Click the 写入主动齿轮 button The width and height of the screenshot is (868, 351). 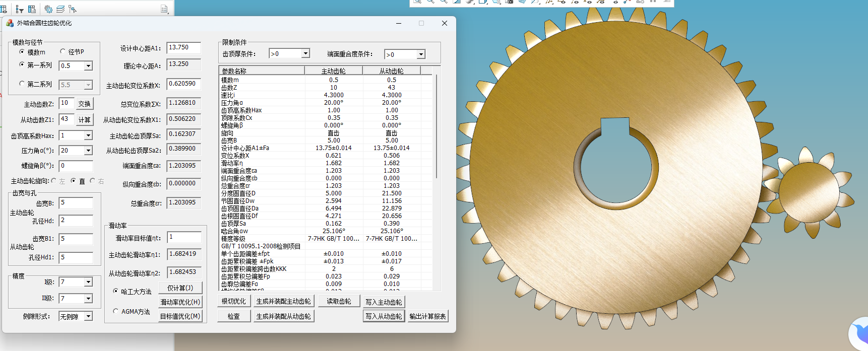pos(384,302)
